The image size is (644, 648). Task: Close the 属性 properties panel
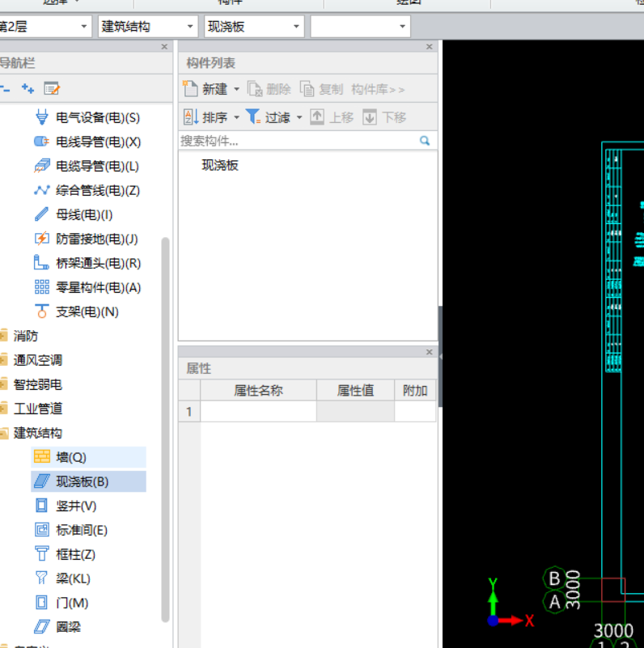point(430,352)
